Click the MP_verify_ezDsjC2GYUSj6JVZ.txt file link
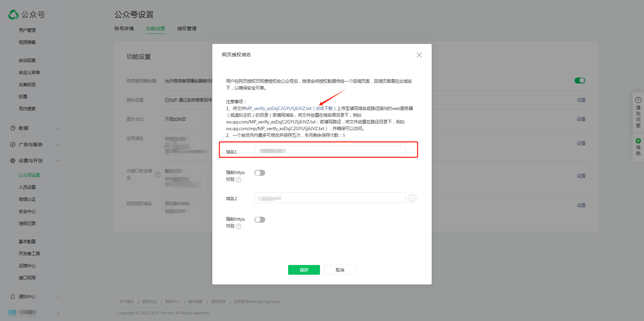This screenshot has width=644, height=321. 278,108
